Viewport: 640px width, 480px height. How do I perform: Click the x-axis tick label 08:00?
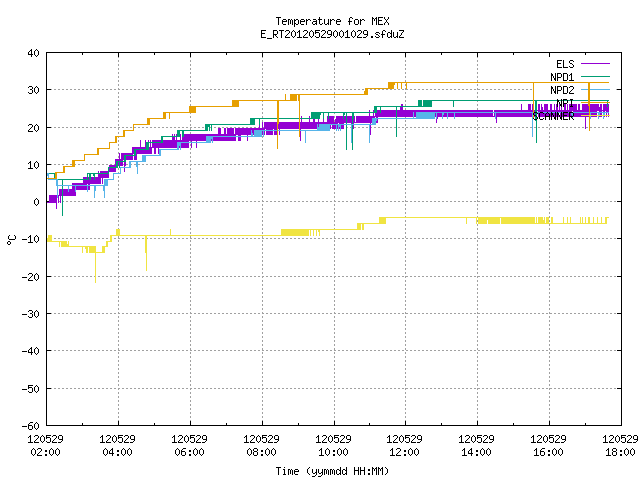(x=261, y=452)
